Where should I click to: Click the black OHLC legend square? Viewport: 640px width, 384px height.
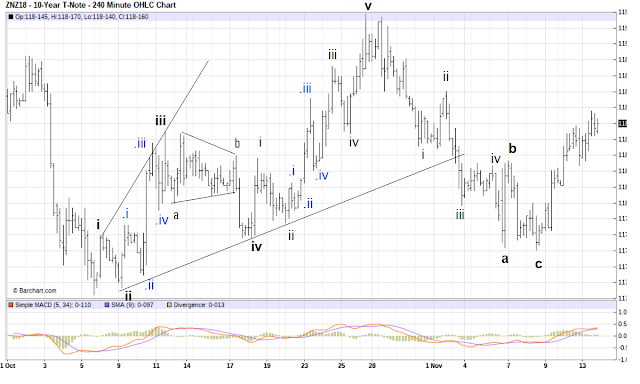pyautogui.click(x=11, y=17)
